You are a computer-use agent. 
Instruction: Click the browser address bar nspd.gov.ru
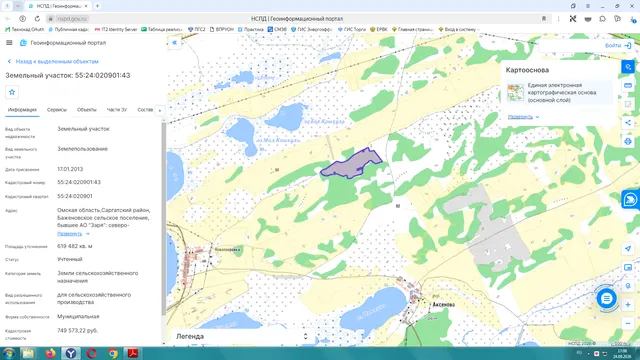coord(72,19)
